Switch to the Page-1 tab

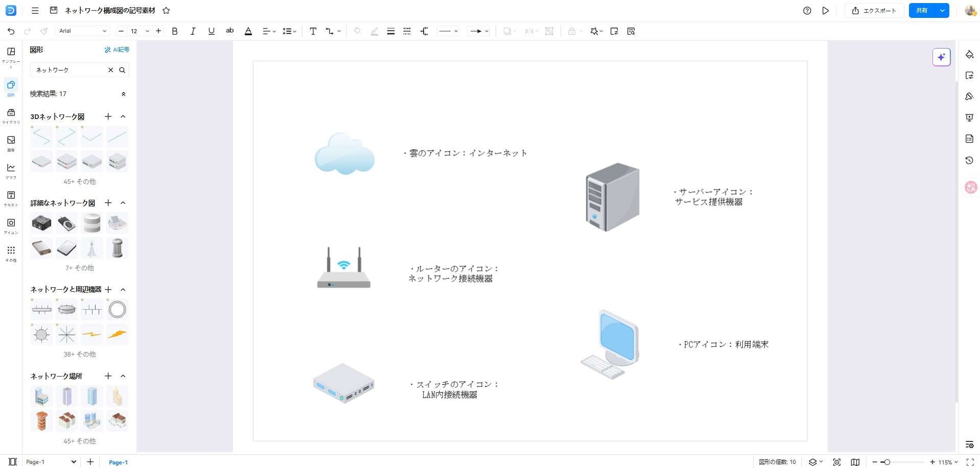[118, 462]
